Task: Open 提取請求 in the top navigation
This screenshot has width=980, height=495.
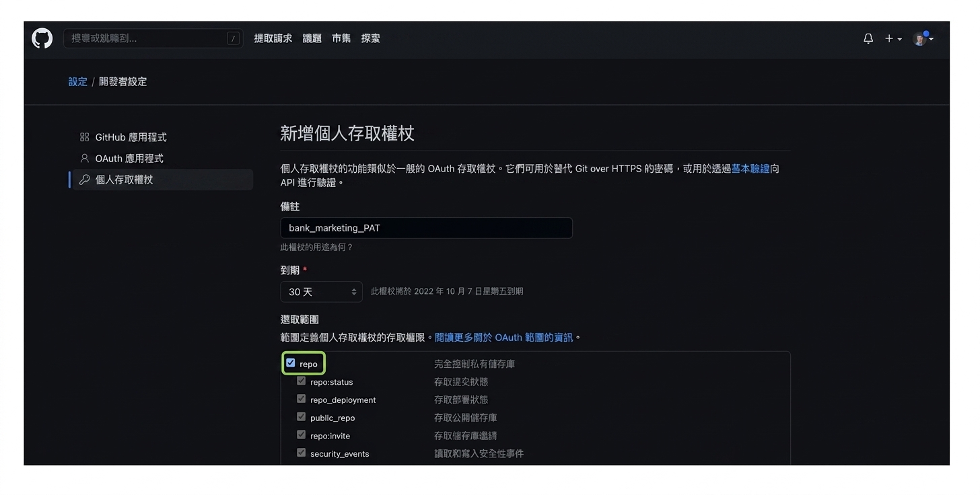Action: tap(273, 38)
